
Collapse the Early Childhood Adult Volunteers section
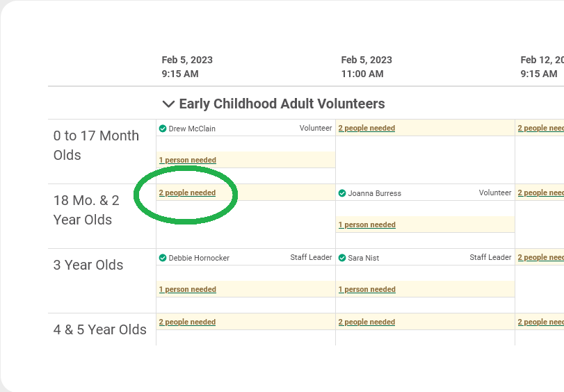coord(168,104)
